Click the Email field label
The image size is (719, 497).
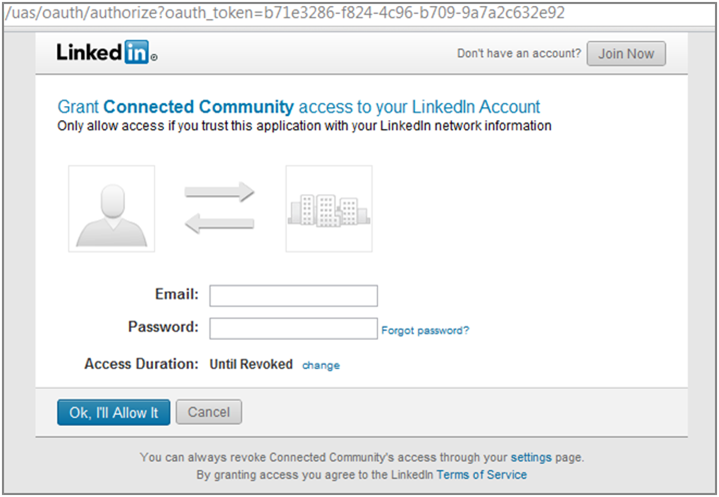(x=177, y=294)
